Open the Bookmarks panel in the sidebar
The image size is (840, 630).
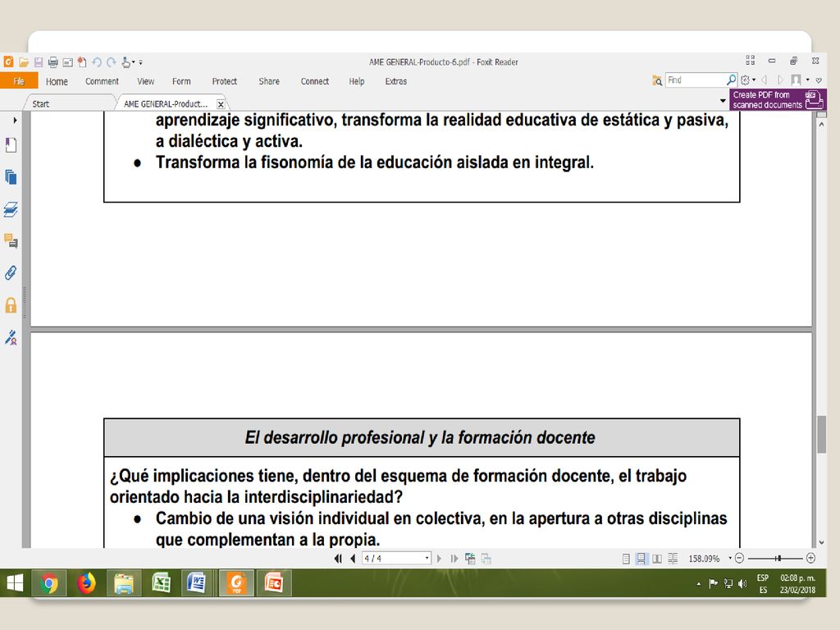pyautogui.click(x=11, y=145)
